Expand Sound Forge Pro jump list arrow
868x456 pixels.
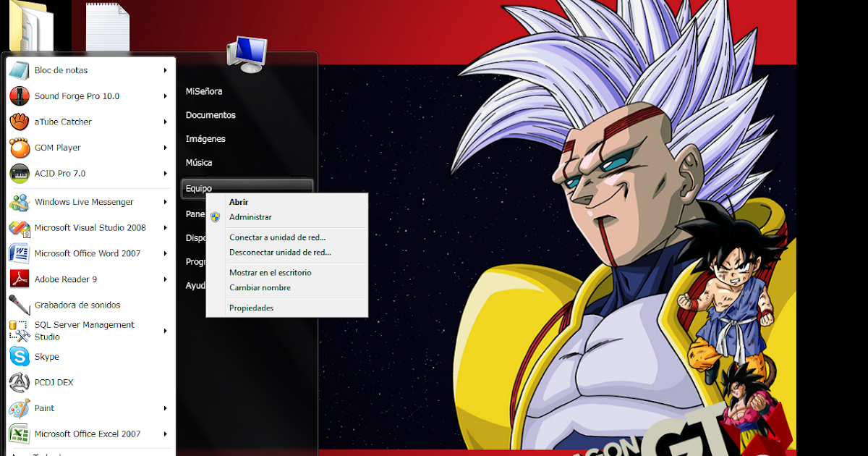(166, 96)
